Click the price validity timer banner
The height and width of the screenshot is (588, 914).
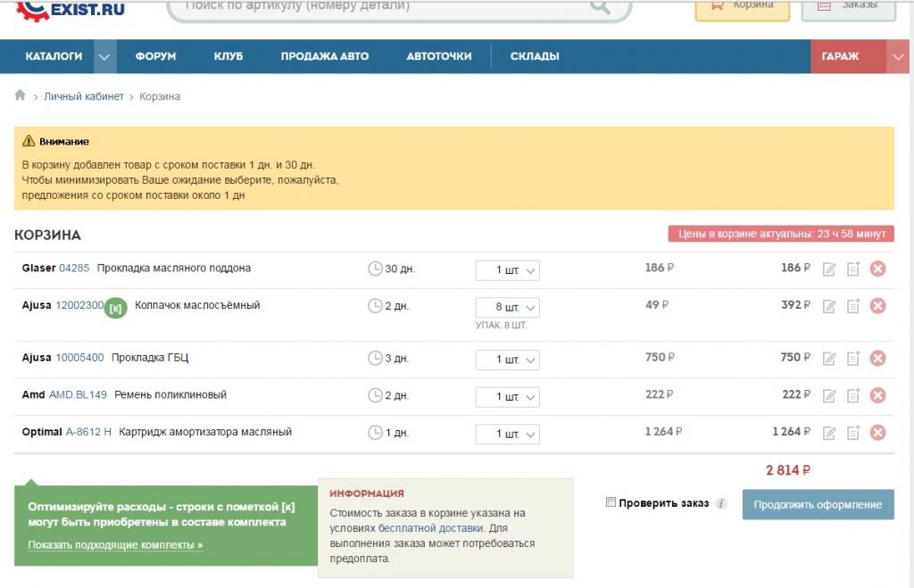click(781, 235)
